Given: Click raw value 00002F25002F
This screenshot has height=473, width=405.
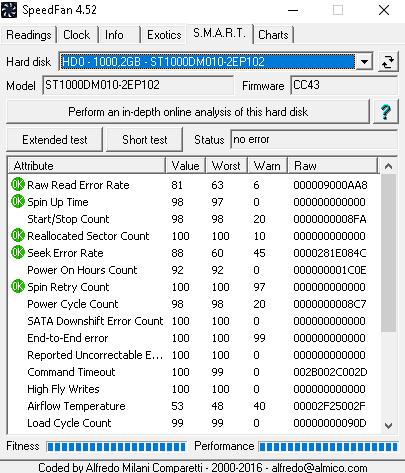Looking at the screenshot, I should click(329, 406).
